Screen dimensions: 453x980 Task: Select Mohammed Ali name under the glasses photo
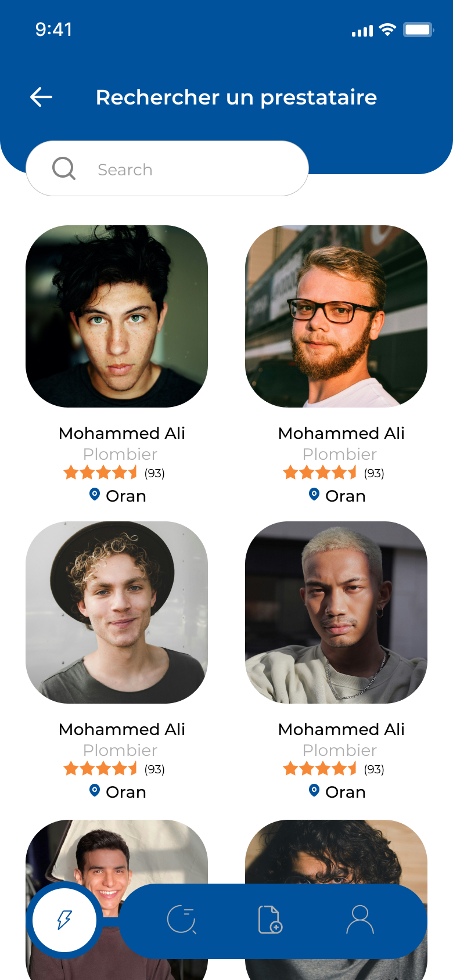tap(341, 433)
